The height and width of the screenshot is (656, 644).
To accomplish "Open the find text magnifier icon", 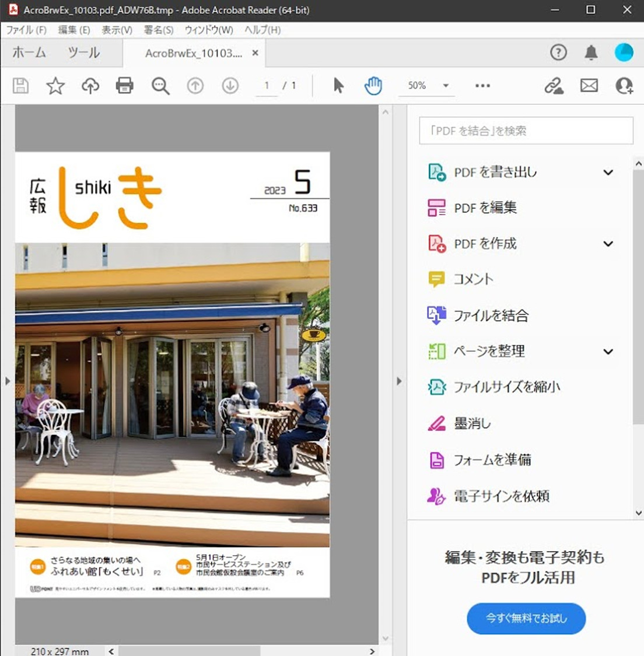I will pyautogui.click(x=160, y=86).
